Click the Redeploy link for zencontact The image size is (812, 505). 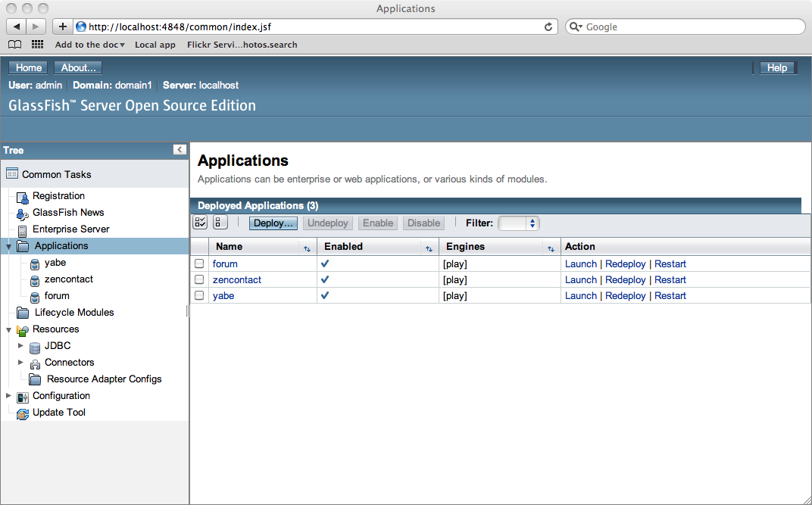pyautogui.click(x=625, y=280)
